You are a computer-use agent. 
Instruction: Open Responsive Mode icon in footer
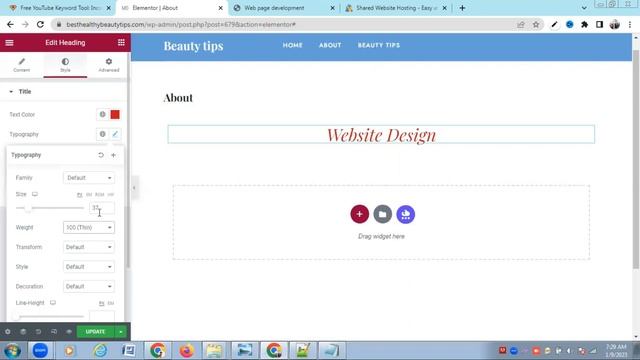[54, 332]
